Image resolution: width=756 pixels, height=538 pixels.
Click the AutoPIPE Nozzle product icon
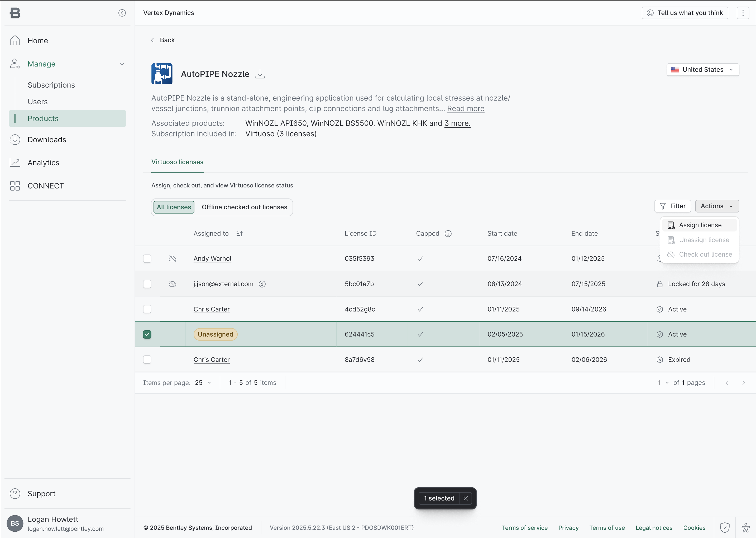pyautogui.click(x=162, y=74)
